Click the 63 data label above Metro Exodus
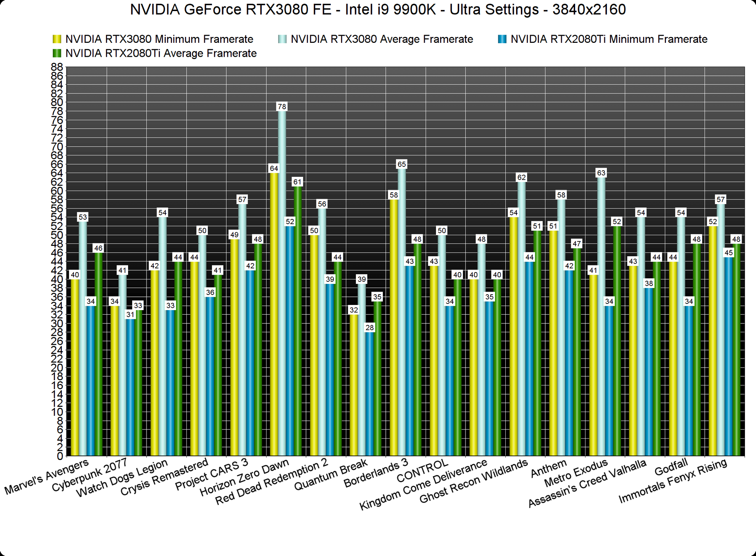Screen dimensions: 756x556 (601, 173)
